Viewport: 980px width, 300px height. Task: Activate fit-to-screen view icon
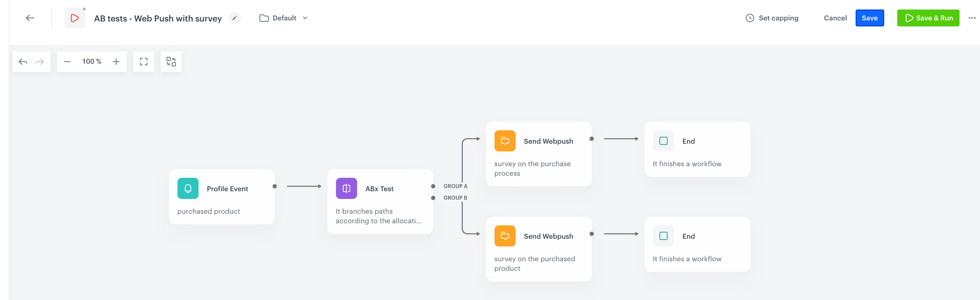point(143,61)
